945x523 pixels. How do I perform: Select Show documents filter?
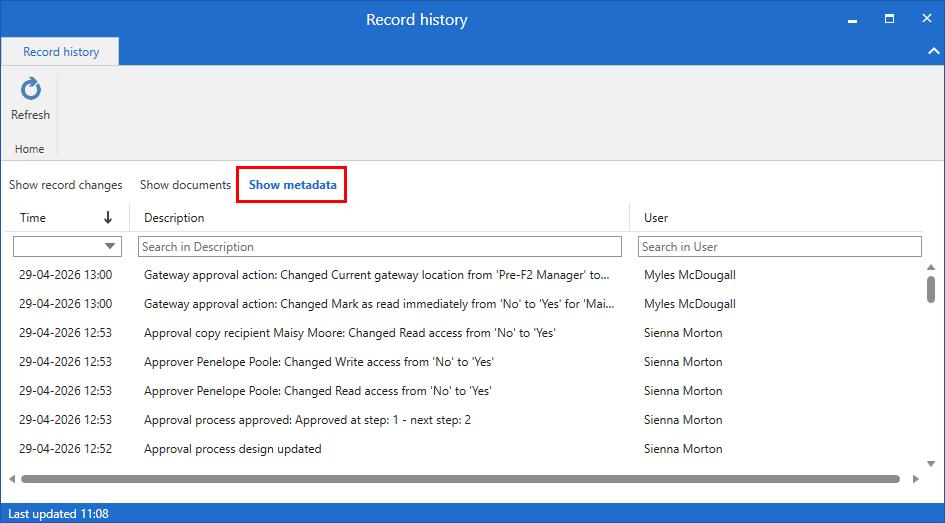186,185
